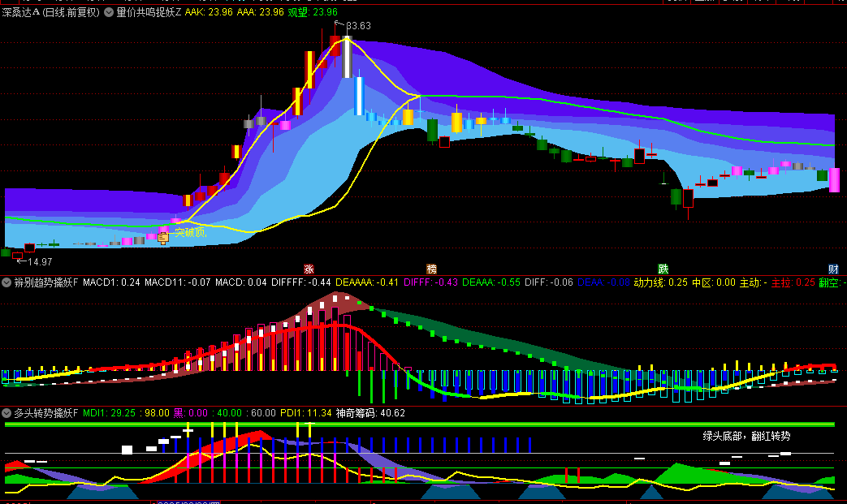Click the red 主拉: 0.25 readout

coord(793,282)
